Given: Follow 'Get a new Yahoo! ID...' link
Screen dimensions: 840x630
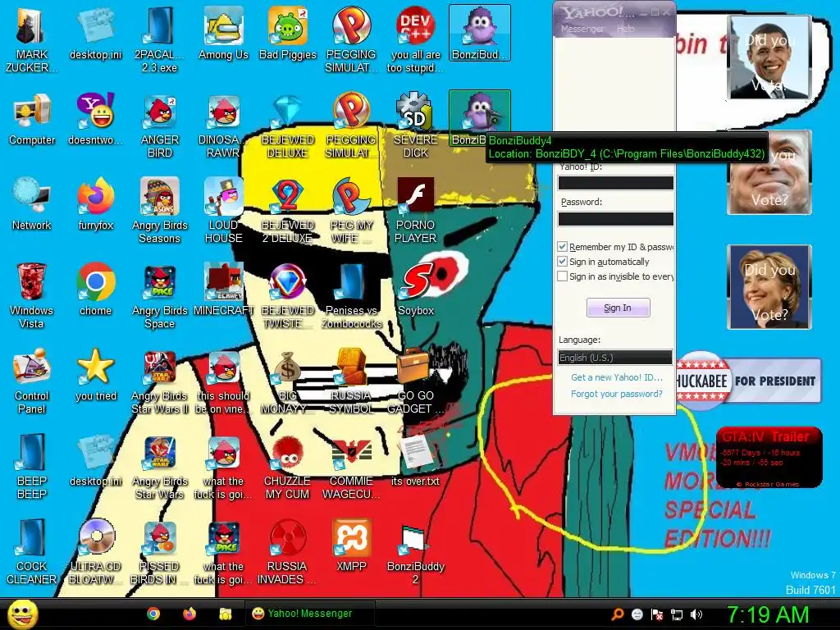Looking at the screenshot, I should click(617, 377).
